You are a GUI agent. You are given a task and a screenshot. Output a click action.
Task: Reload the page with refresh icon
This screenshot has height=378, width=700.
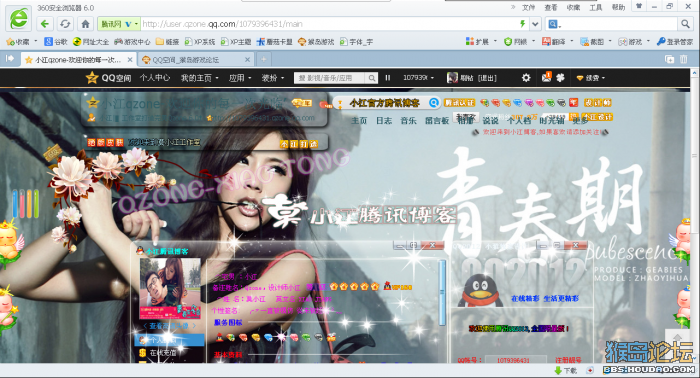[65, 24]
